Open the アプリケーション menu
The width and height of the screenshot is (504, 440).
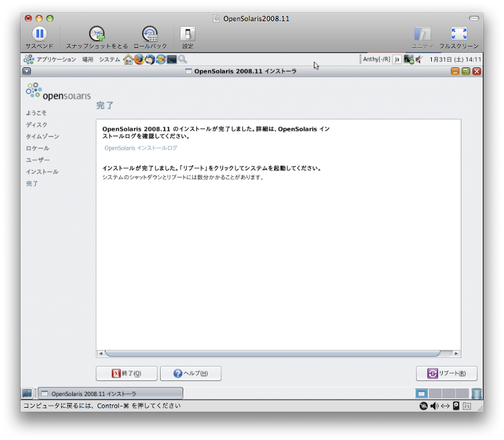pyautogui.click(x=56, y=60)
